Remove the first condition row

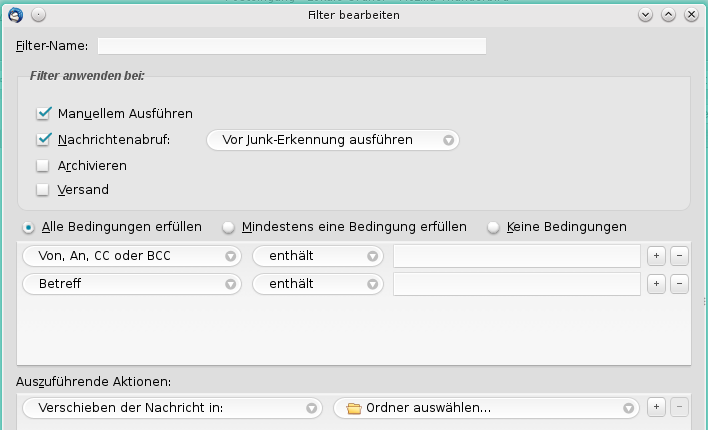[680, 256]
